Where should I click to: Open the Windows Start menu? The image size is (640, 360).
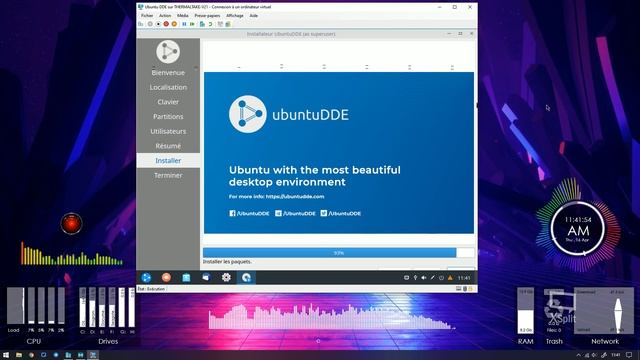click(x=6, y=355)
